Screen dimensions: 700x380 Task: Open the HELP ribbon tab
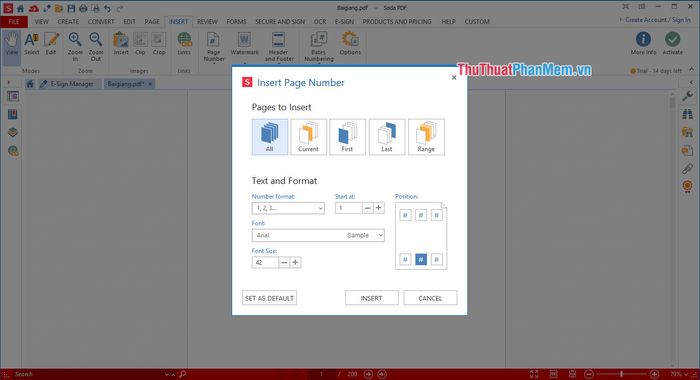point(448,21)
